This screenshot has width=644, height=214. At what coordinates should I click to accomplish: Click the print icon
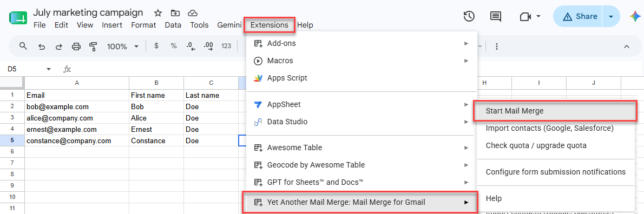pyautogui.click(x=76, y=46)
